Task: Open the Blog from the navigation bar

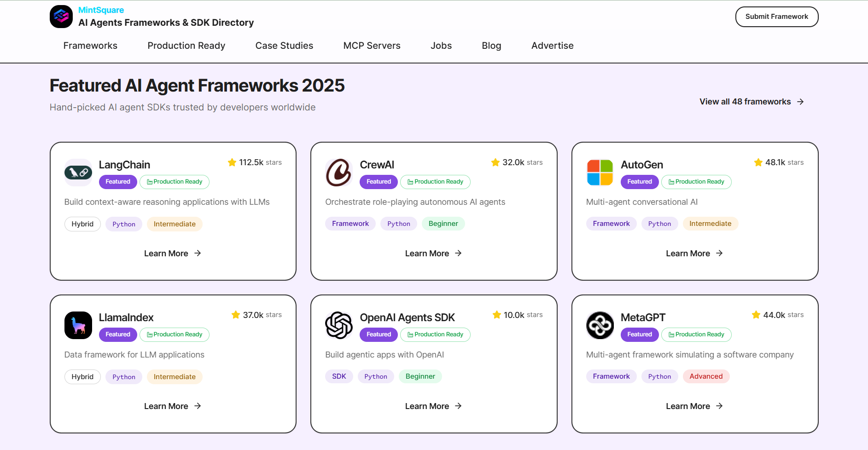Action: pyautogui.click(x=491, y=46)
